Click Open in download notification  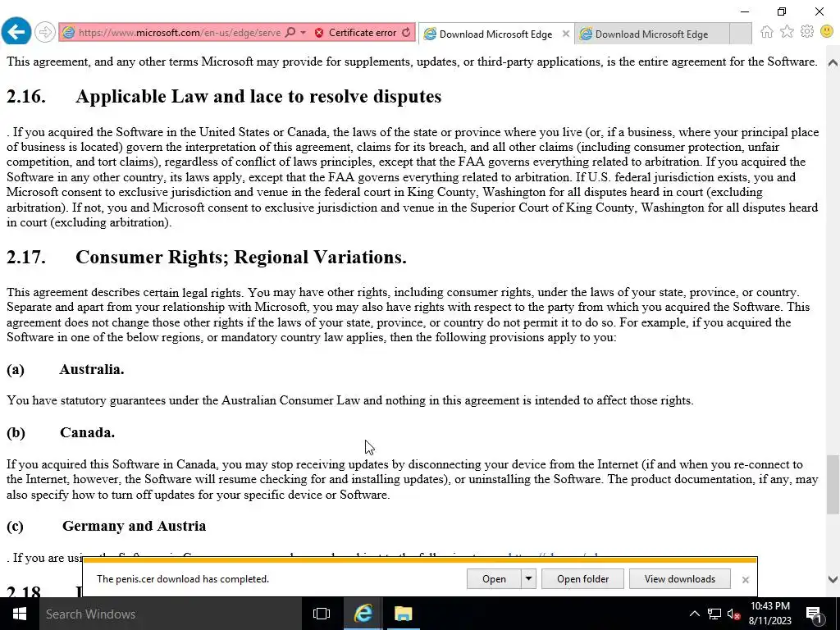(493, 579)
